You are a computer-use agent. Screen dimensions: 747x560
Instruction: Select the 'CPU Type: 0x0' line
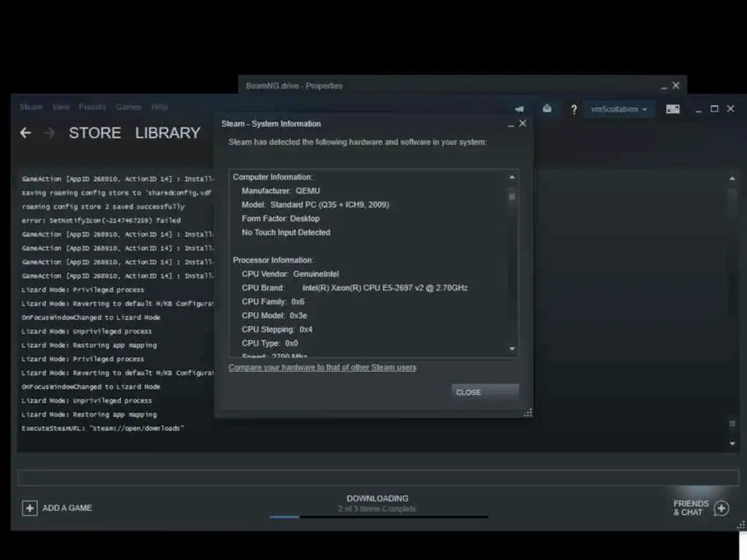pyautogui.click(x=270, y=343)
